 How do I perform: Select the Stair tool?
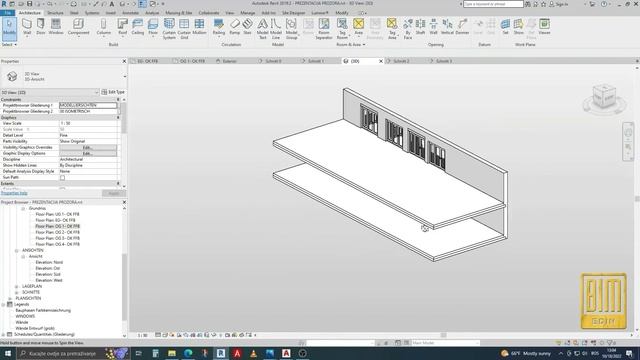click(247, 27)
